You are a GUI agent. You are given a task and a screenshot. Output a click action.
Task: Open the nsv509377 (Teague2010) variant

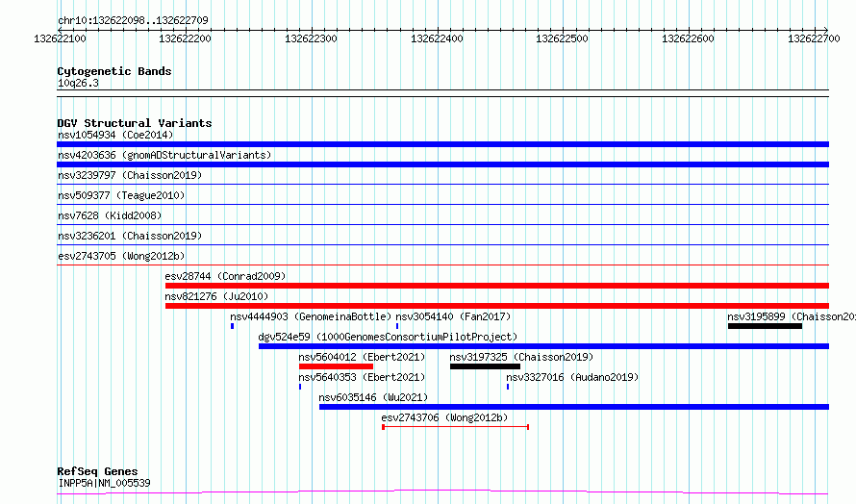pyautogui.click(x=121, y=195)
